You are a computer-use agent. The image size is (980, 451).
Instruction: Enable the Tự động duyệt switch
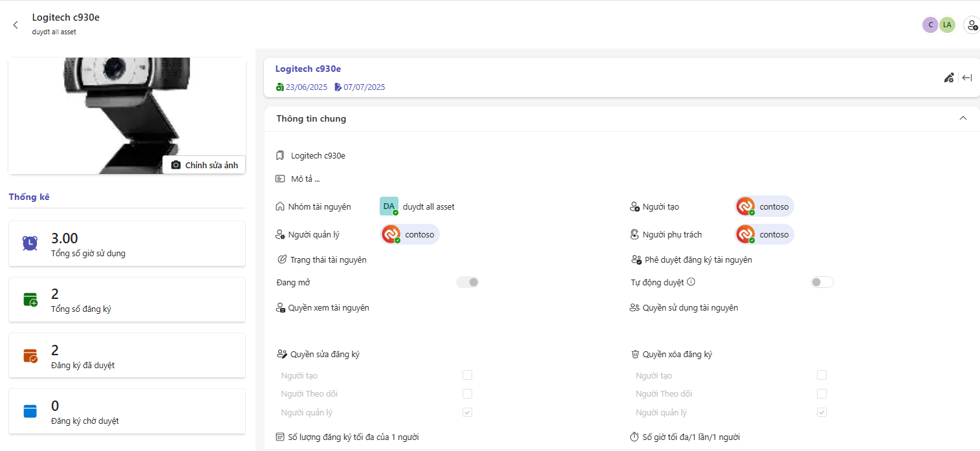[822, 282]
